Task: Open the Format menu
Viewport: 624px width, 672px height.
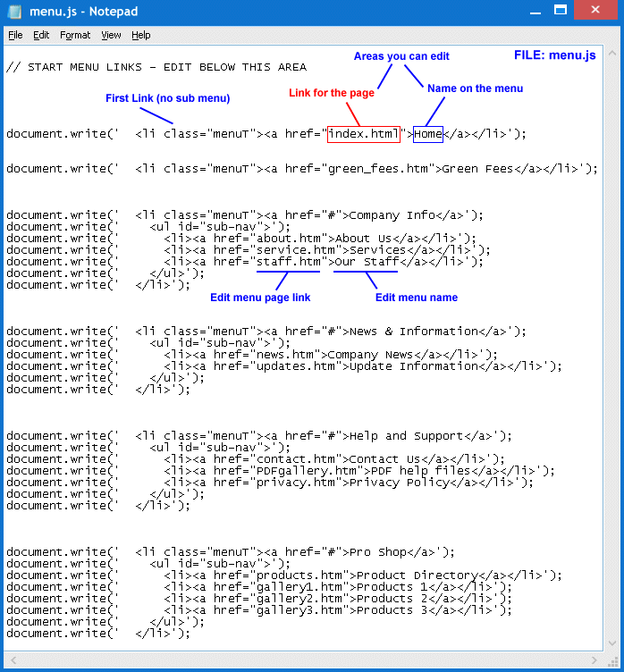Action: pos(75,35)
